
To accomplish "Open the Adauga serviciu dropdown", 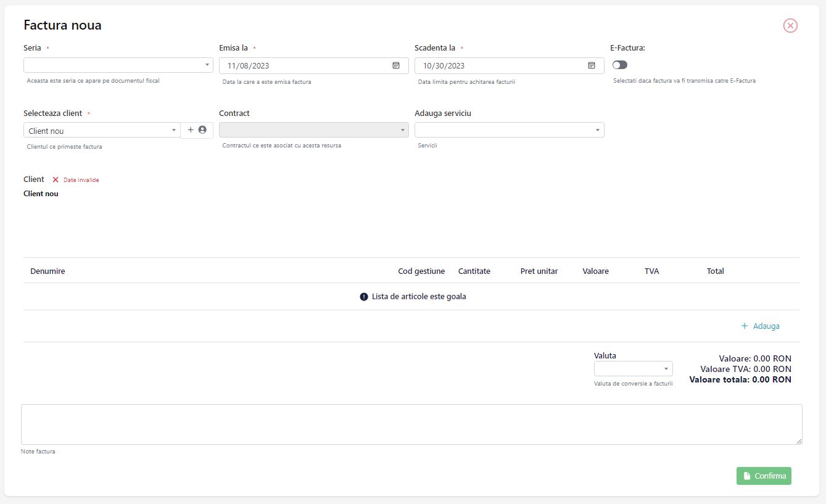I will (510, 130).
